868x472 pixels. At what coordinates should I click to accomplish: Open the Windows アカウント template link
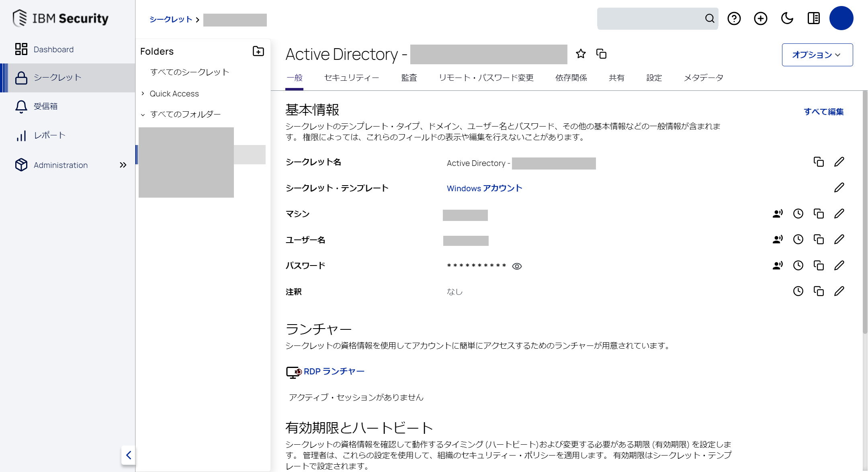click(x=484, y=188)
